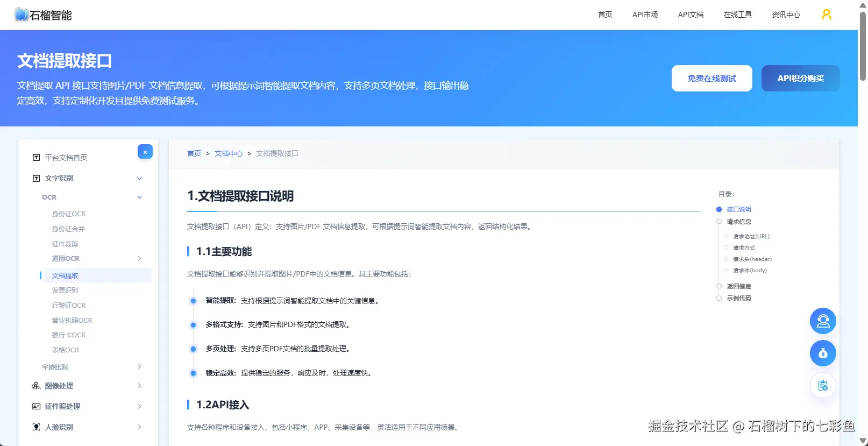Click the 1.文档提取接口说明 heading
This screenshot has height=446, width=868.
(x=240, y=196)
